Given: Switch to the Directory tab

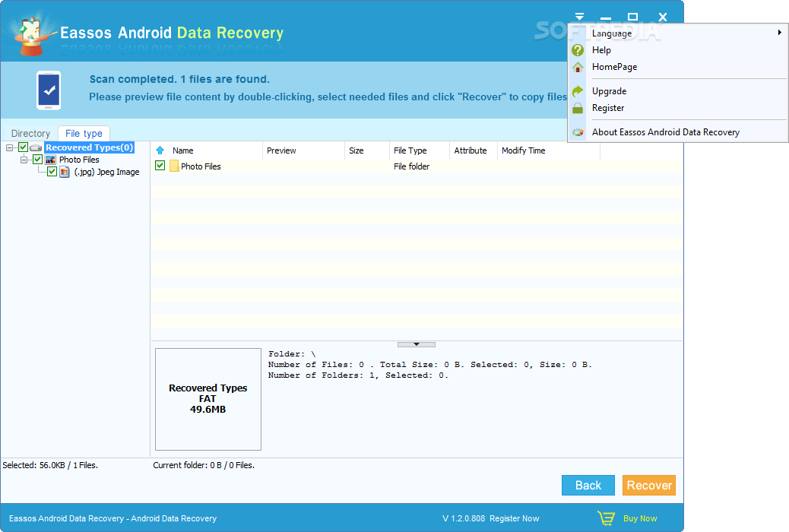Looking at the screenshot, I should pos(30,133).
